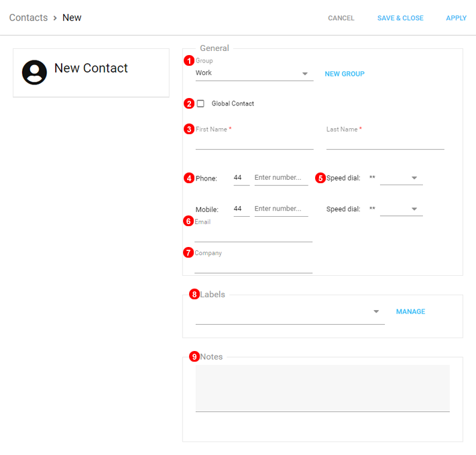Click the Mobile country code 44 field
476x455 pixels.
[x=241, y=209]
